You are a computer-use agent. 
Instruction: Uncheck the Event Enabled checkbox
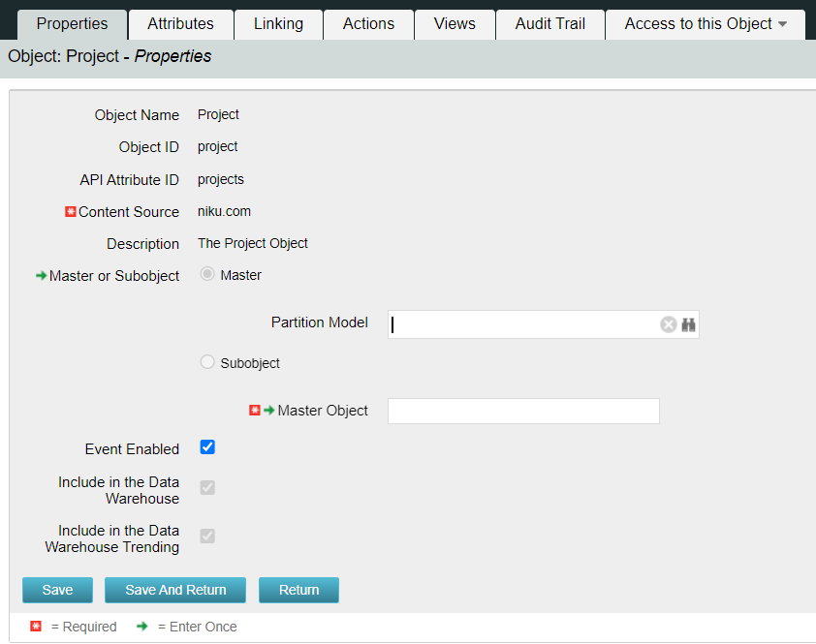pyautogui.click(x=207, y=447)
